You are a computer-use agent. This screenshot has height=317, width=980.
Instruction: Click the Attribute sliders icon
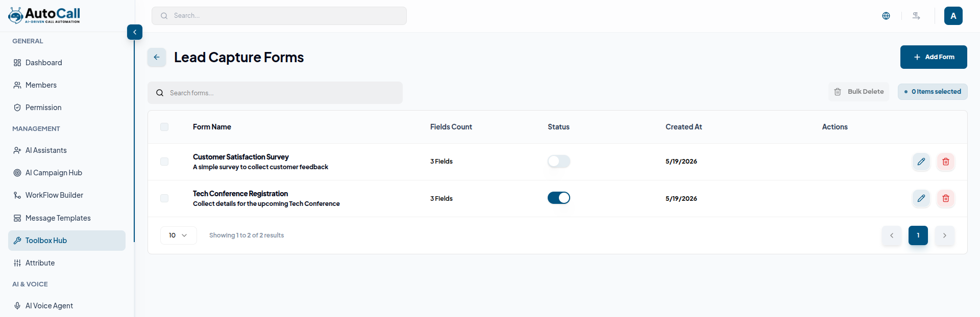tap(17, 263)
